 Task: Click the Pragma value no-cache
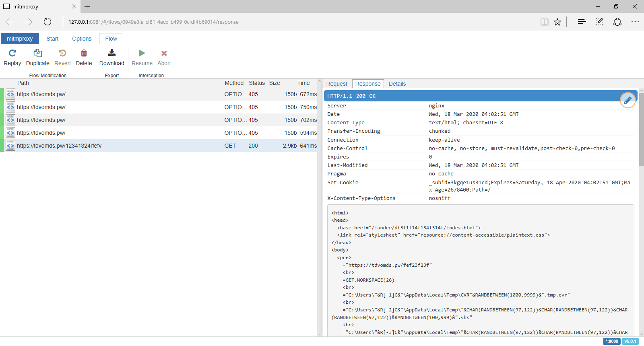coord(441,174)
